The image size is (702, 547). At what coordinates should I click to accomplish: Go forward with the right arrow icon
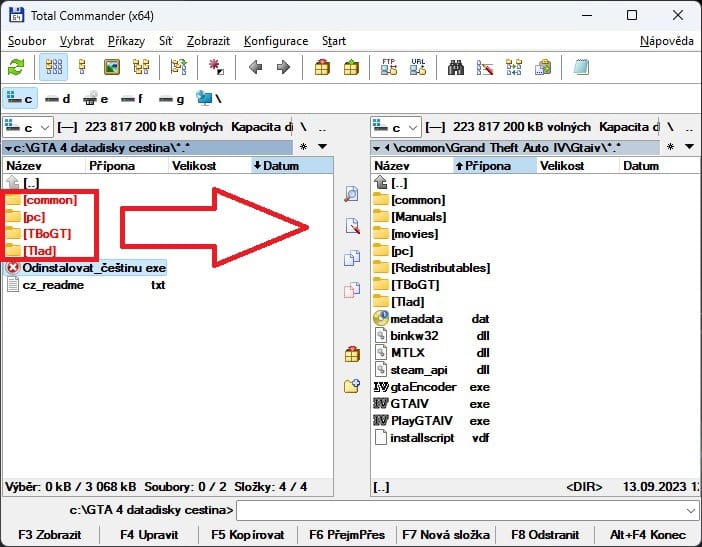point(283,68)
